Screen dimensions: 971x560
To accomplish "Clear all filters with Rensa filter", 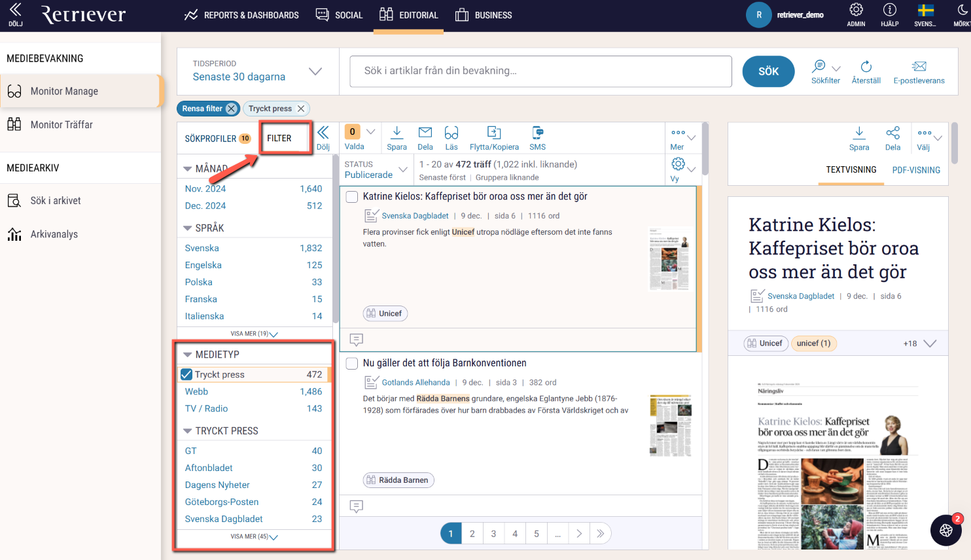I will point(208,109).
